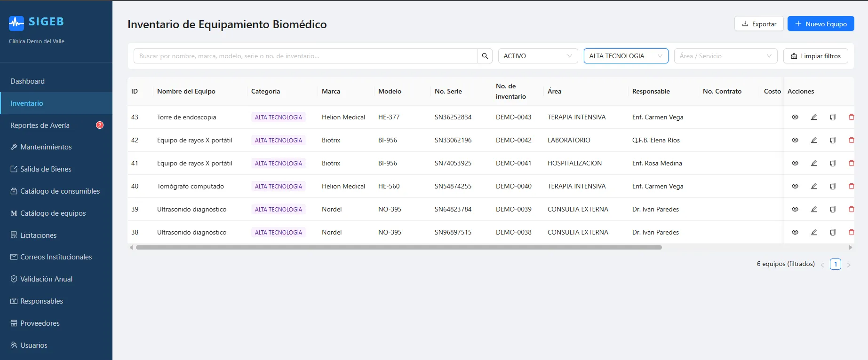Screen dimensions: 868x360
Task: Focus the equipment search input field
Action: pos(306,56)
